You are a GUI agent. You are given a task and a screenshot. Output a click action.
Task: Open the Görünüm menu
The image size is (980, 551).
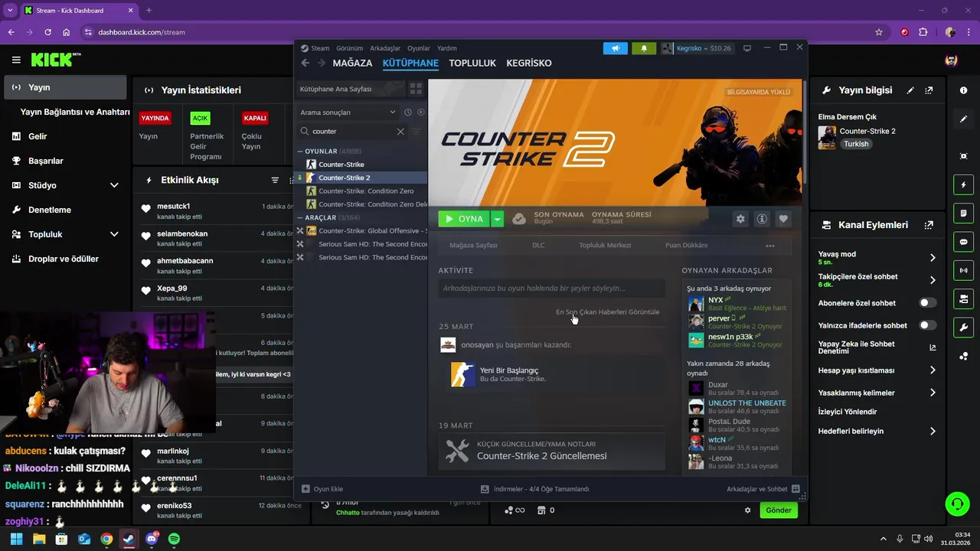click(350, 48)
